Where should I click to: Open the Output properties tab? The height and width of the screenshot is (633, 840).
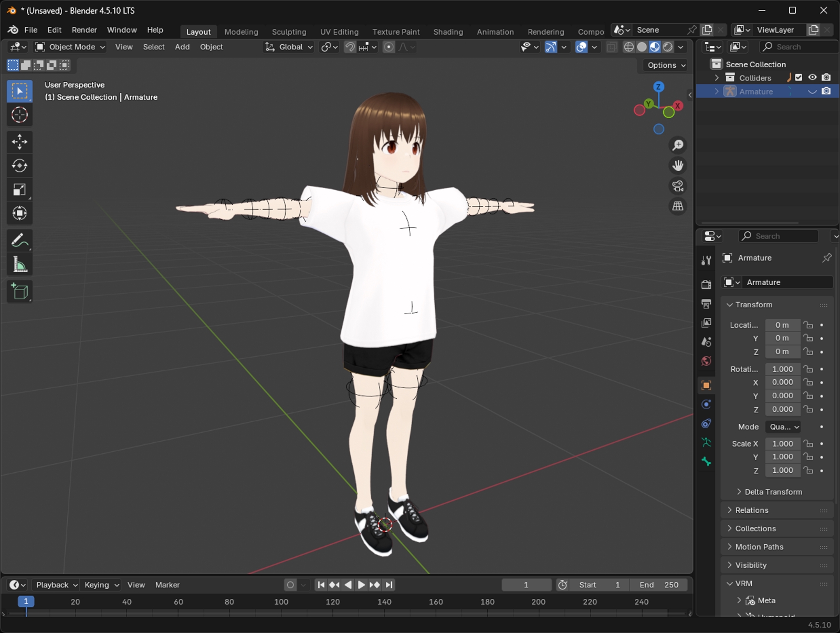[706, 304]
